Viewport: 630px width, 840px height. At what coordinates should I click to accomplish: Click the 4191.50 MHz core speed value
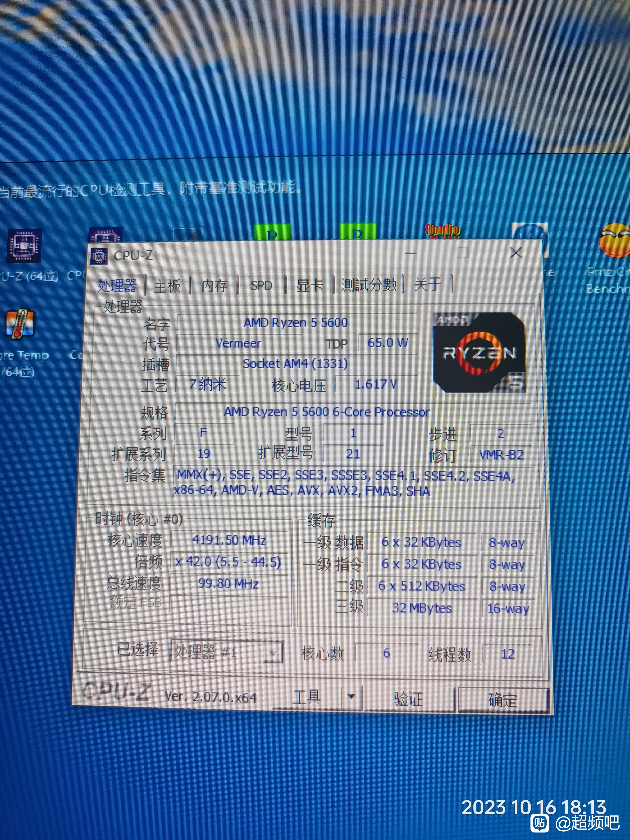point(229,540)
